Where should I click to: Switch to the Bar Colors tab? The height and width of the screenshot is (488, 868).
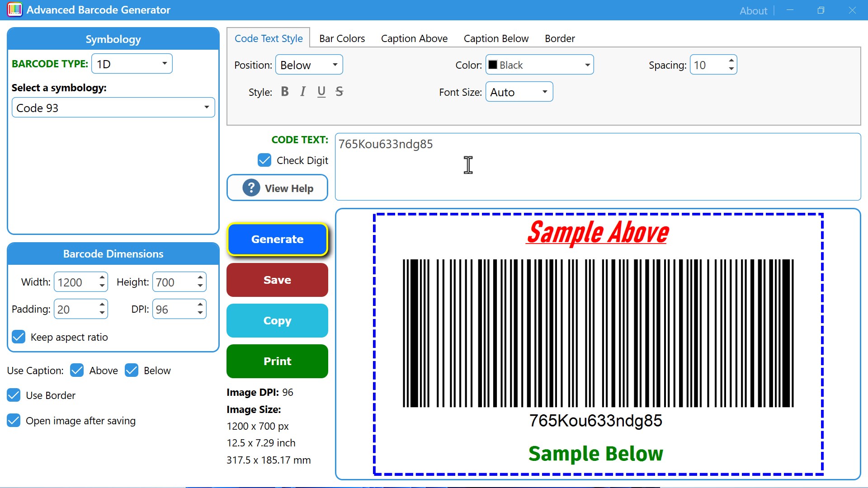click(x=342, y=38)
